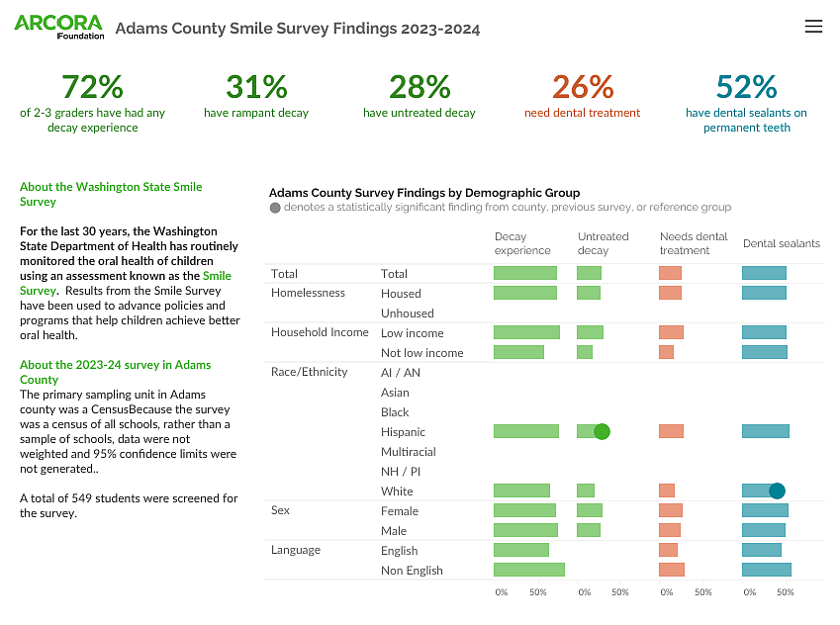Select the significant teal dot on White dental sealants

pos(775,491)
